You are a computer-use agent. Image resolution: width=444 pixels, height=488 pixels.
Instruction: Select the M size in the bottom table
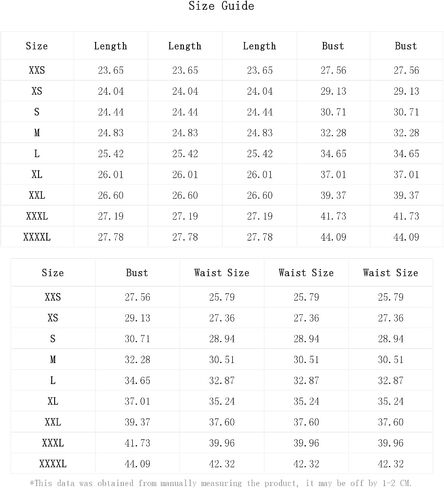[x=53, y=360]
